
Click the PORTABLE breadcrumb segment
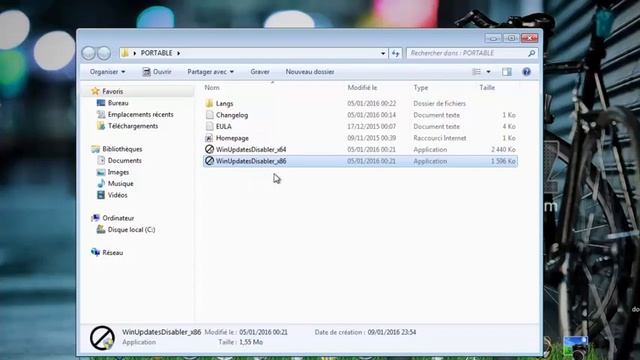(x=156, y=53)
